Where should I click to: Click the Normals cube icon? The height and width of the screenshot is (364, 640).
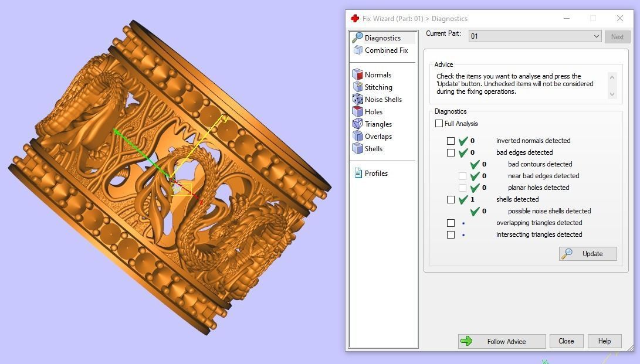(358, 74)
